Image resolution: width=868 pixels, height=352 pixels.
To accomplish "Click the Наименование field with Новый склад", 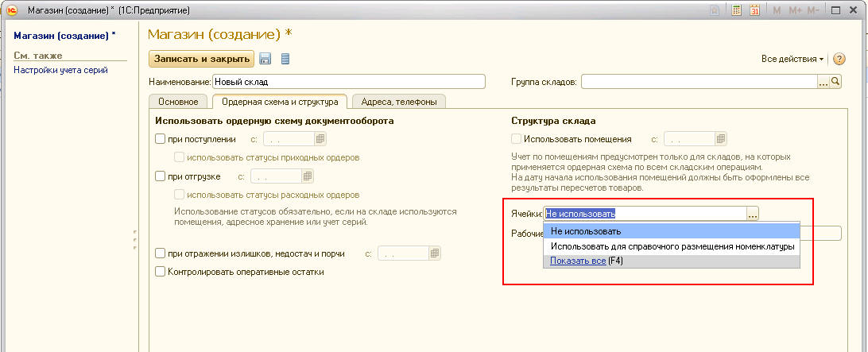I will click(349, 82).
